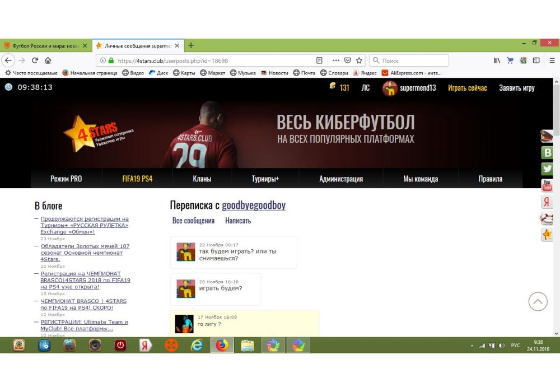Open the Firefox library icon
This screenshot has height=392, width=560.
pos(497,60)
